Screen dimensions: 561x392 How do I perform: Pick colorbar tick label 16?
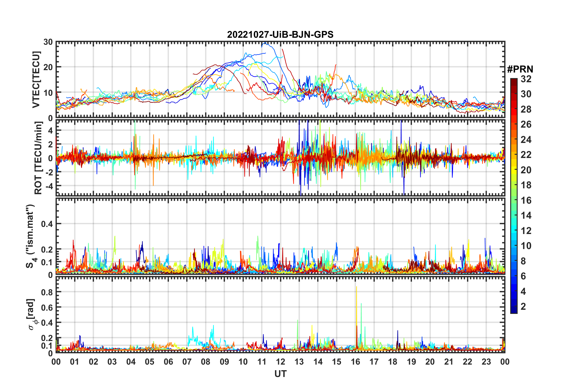pyautogui.click(x=526, y=200)
